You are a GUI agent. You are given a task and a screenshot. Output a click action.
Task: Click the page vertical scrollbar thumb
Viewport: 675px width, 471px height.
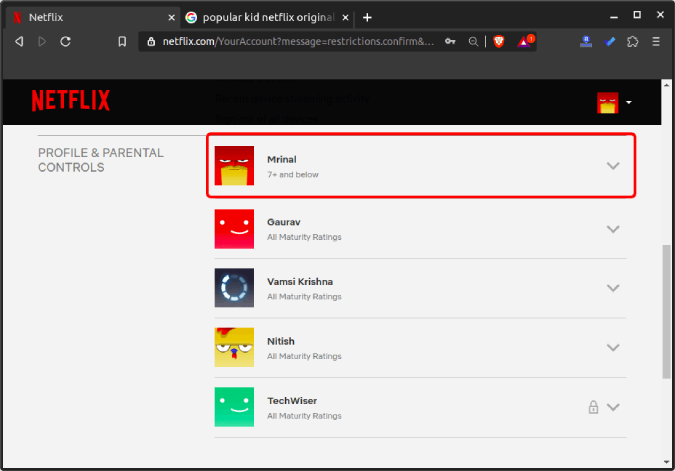[x=666, y=312]
